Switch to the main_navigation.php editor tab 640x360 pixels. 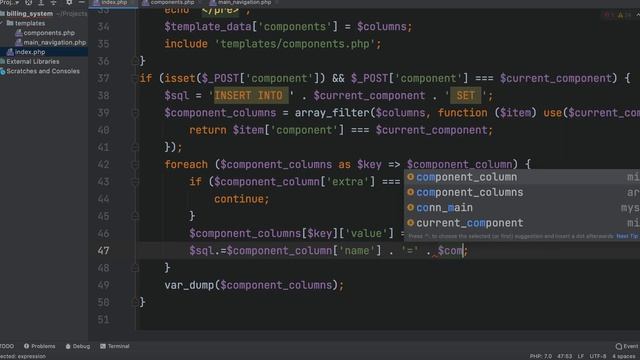(243, 3)
